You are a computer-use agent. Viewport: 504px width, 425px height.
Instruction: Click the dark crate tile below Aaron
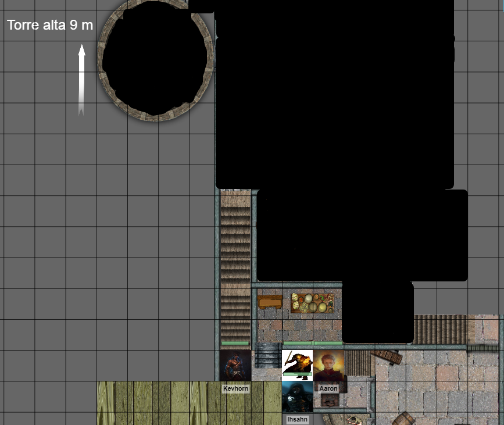pyautogui.click(x=329, y=401)
